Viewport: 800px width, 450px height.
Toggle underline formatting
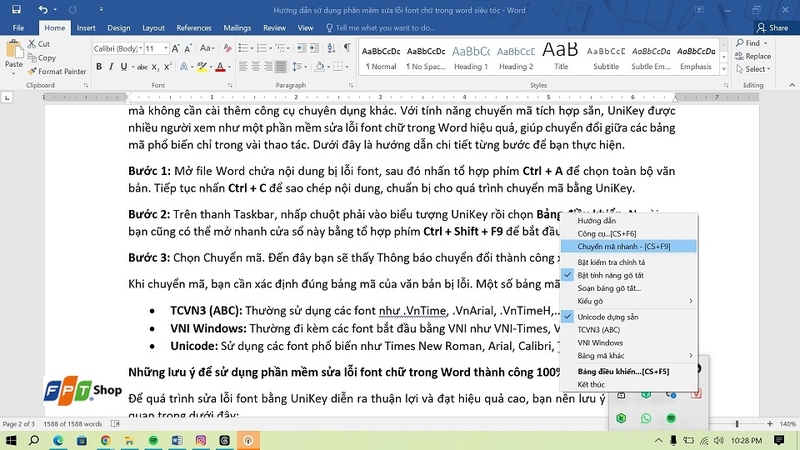coord(123,67)
